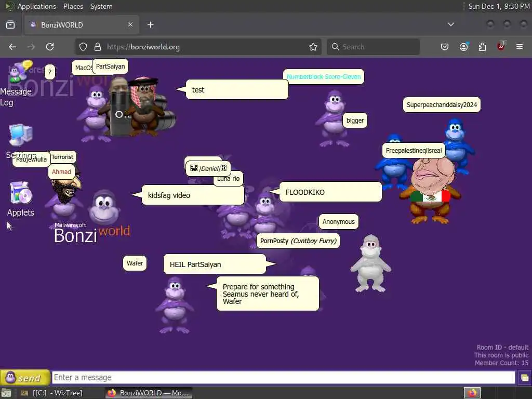
Task: Click the FLOODKIKO speech bubble
Action: [x=330, y=192]
